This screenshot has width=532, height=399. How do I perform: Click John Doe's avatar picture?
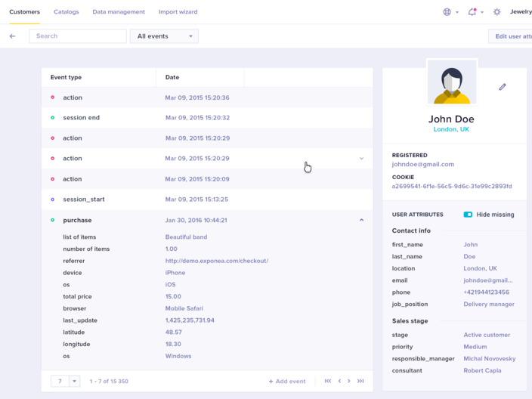coord(452,82)
